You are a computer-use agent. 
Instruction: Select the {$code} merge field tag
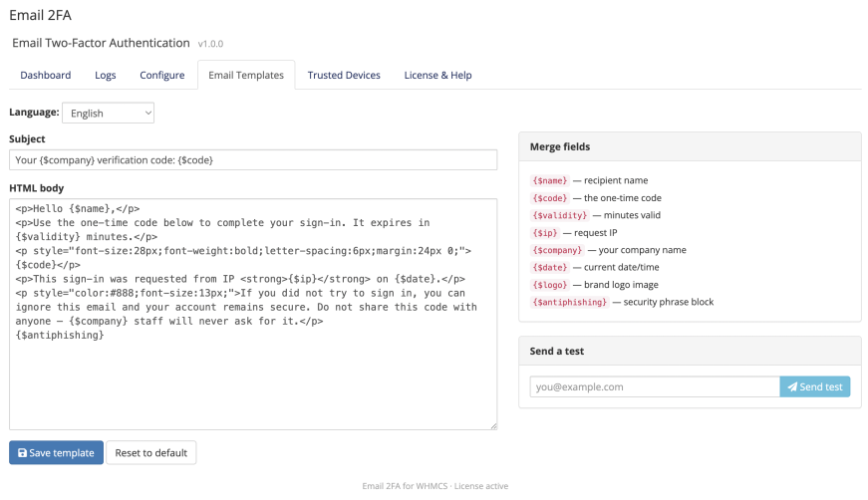[550, 198]
